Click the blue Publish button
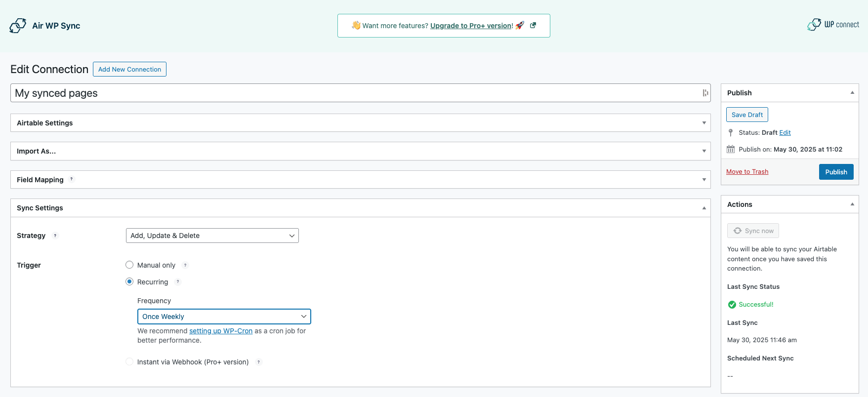This screenshot has height=397, width=868. [x=836, y=172]
